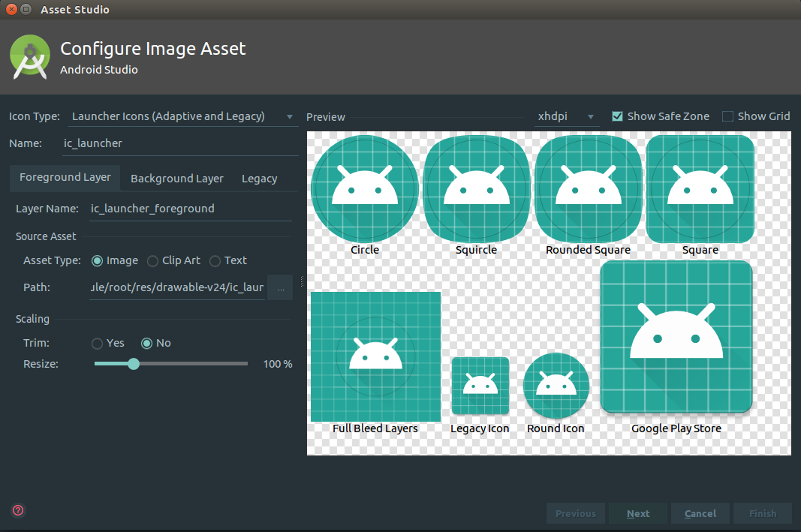The image size is (801, 532).
Task: Click the Source Asset section label
Action: click(x=46, y=236)
